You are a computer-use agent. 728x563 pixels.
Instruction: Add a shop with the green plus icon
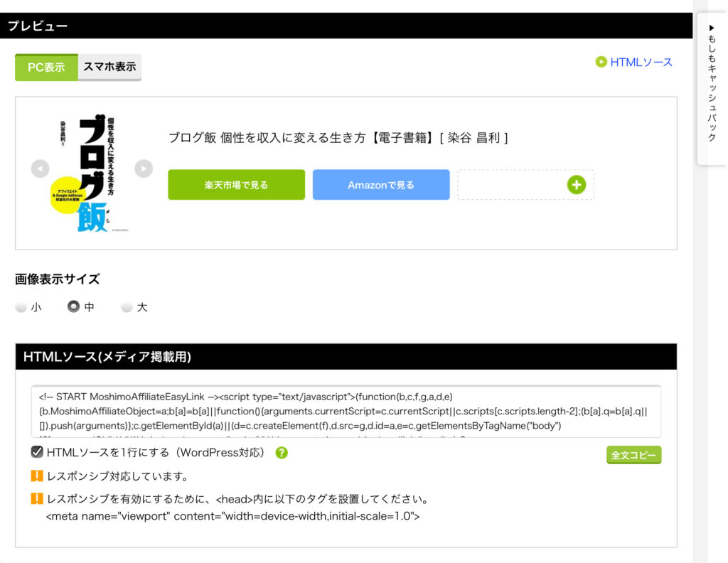coord(576,185)
